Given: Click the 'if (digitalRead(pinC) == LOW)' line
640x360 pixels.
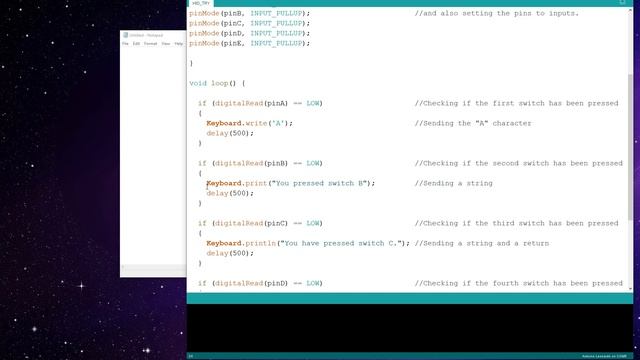Looking at the screenshot, I should coord(260,223).
